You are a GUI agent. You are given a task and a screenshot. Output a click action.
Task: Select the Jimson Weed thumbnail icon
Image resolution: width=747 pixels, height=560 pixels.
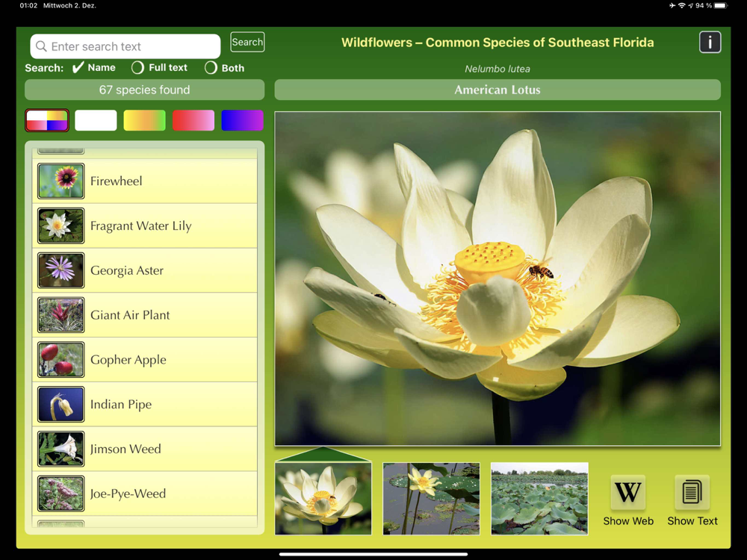[x=61, y=449]
